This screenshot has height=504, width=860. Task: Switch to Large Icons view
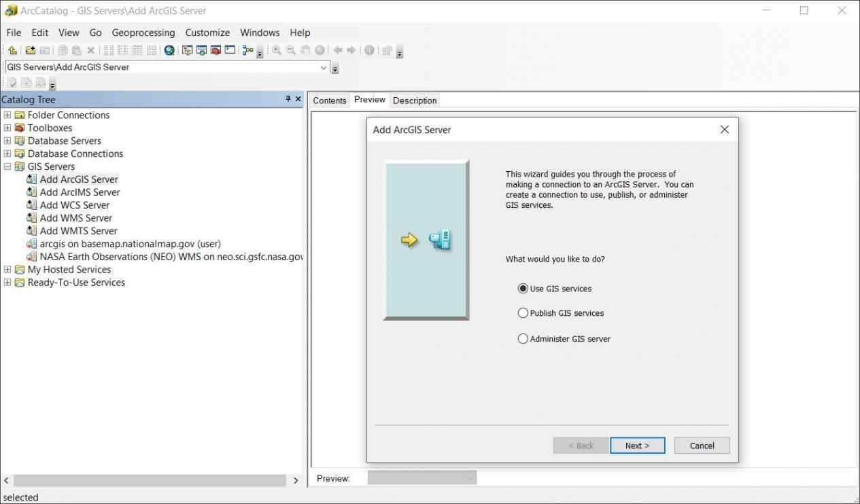pyautogui.click(x=109, y=50)
